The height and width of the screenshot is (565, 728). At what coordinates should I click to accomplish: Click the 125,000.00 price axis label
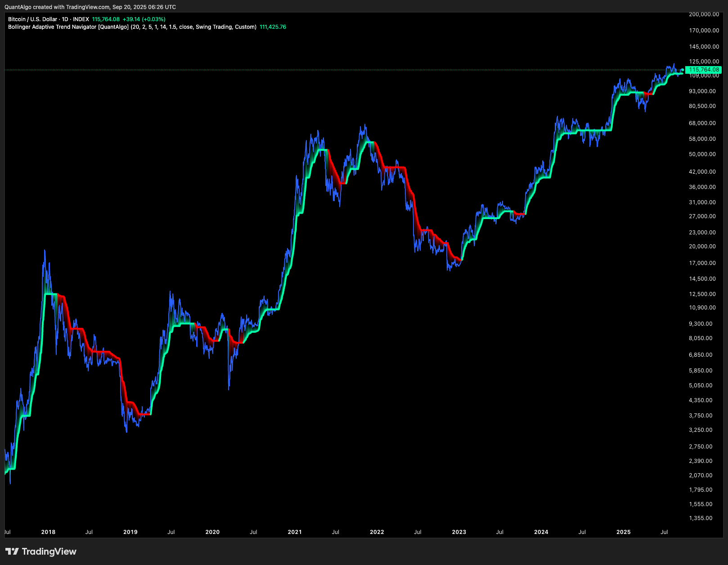pos(704,62)
